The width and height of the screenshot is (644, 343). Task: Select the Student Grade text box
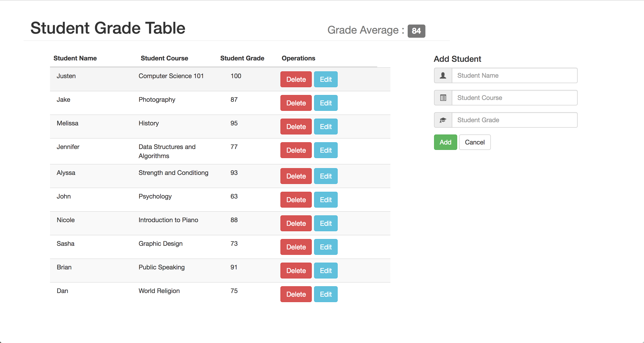pyautogui.click(x=514, y=120)
